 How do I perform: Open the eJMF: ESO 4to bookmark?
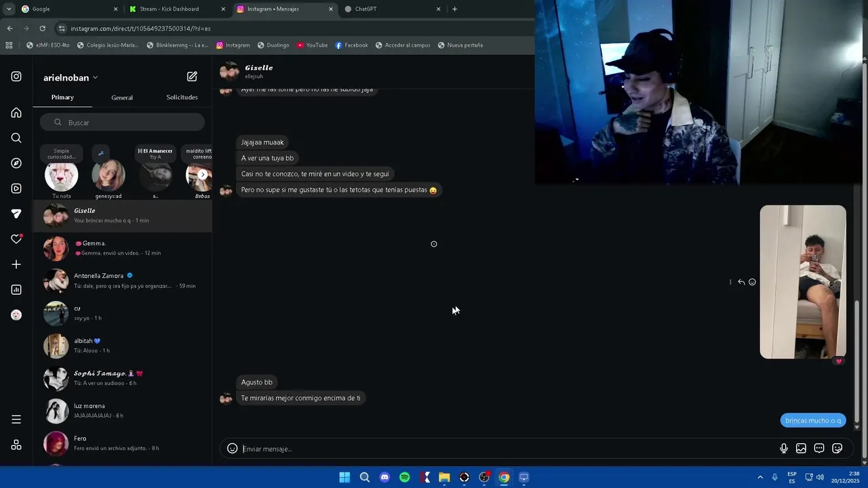[x=47, y=45]
